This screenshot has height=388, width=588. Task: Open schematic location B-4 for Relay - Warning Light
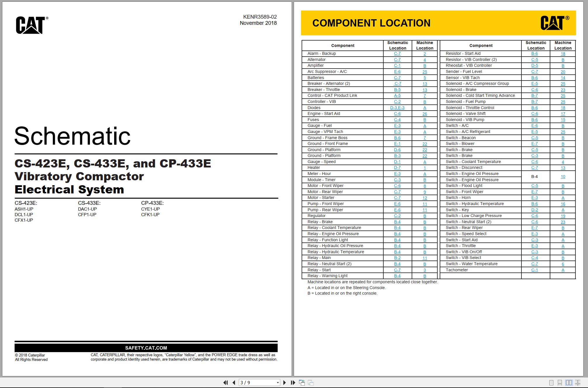pyautogui.click(x=397, y=276)
